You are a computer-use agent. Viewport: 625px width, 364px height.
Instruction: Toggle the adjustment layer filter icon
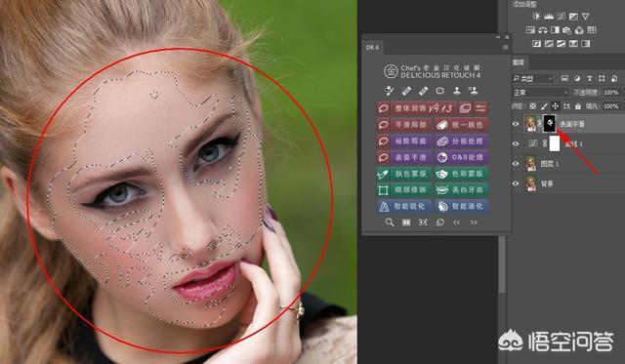[577, 78]
